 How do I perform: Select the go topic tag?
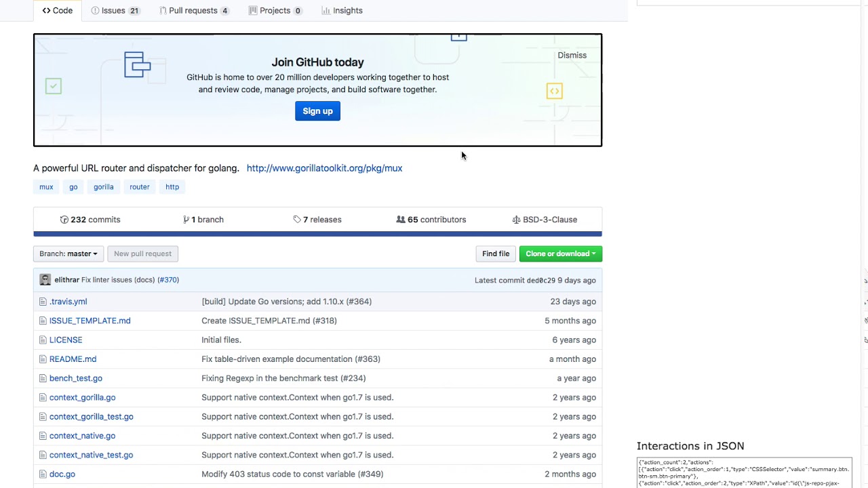(73, 187)
